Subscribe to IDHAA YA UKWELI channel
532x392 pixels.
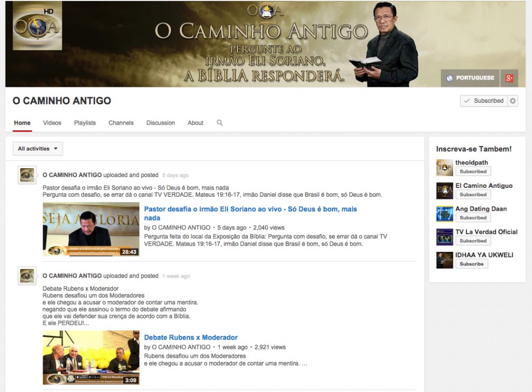pyautogui.click(x=472, y=264)
